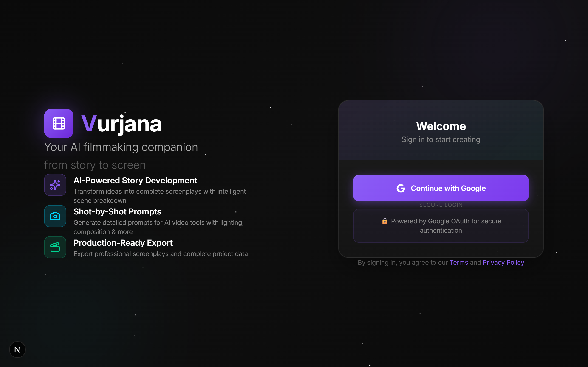
Task: Click the clapperboard Production-Ready Export icon
Action: [x=55, y=247]
